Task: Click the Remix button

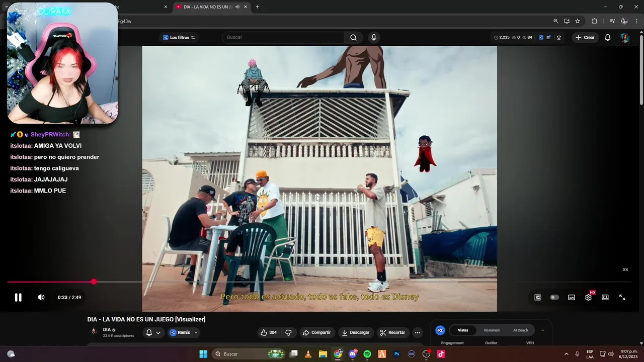Action: (180, 332)
